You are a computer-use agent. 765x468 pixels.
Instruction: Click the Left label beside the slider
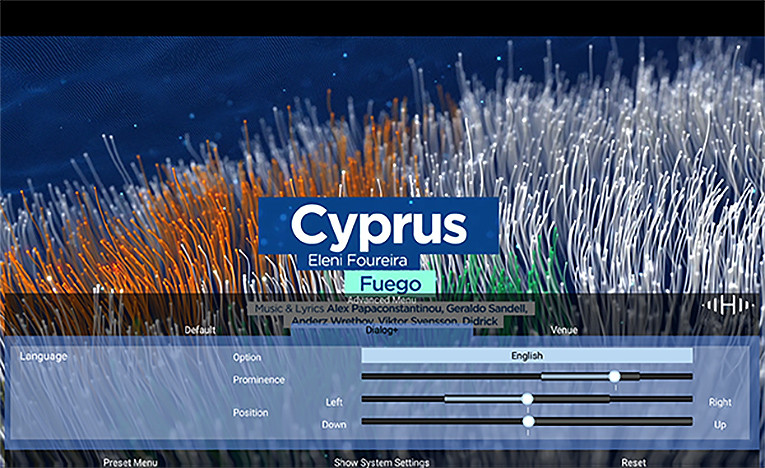tap(334, 402)
